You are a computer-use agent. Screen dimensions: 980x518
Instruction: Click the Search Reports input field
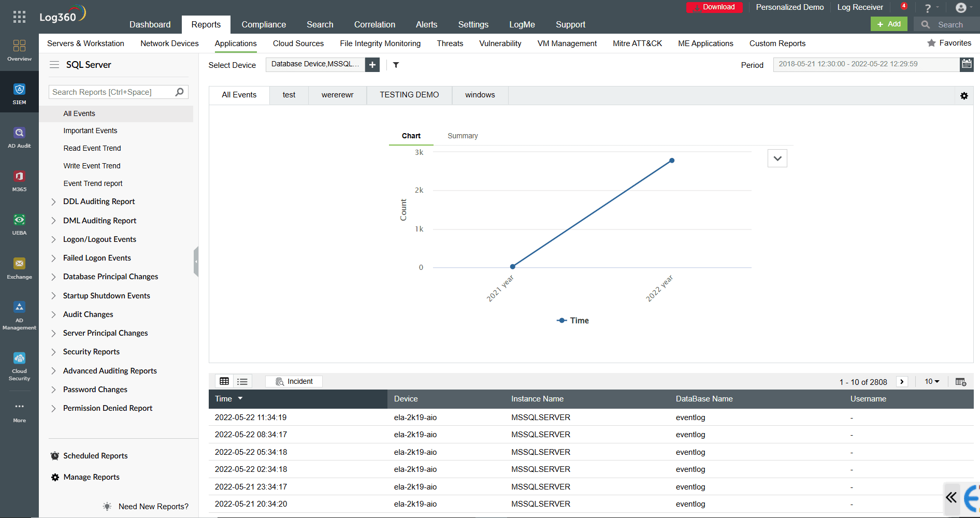[x=112, y=92]
